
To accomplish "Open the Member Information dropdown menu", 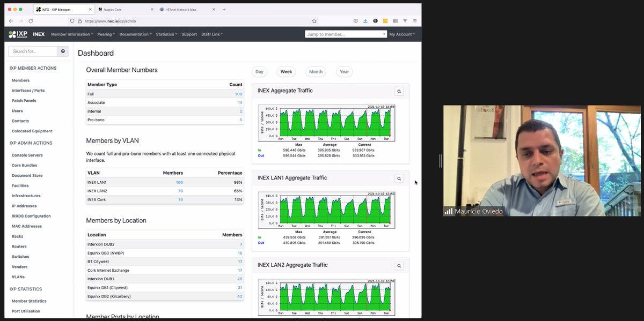I will pos(72,34).
